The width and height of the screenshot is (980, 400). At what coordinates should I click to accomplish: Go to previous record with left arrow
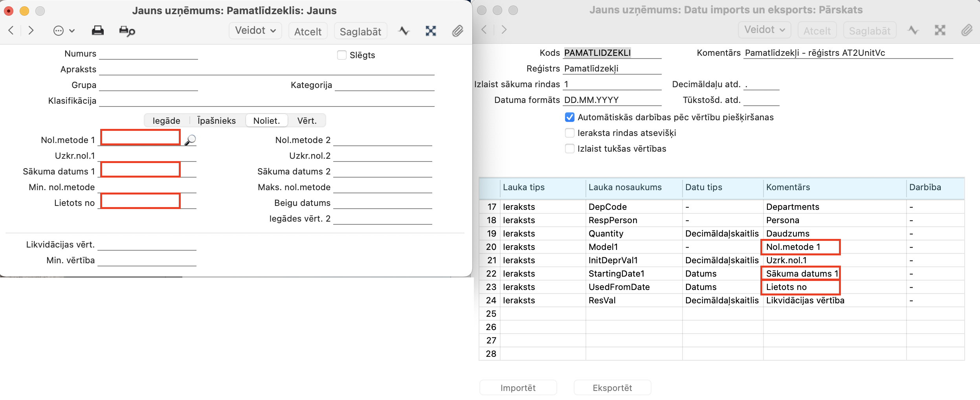click(11, 31)
